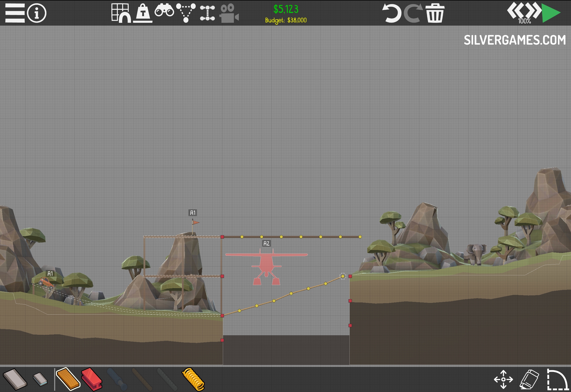The image size is (571, 392).
Task: Toggle the grid and arch tool
Action: click(121, 13)
